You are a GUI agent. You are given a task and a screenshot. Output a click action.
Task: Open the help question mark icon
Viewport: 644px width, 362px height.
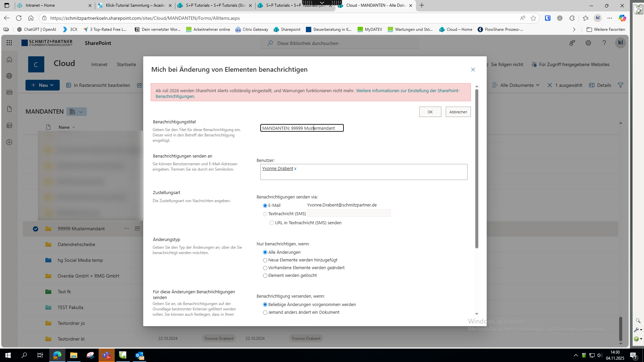pos(604,43)
